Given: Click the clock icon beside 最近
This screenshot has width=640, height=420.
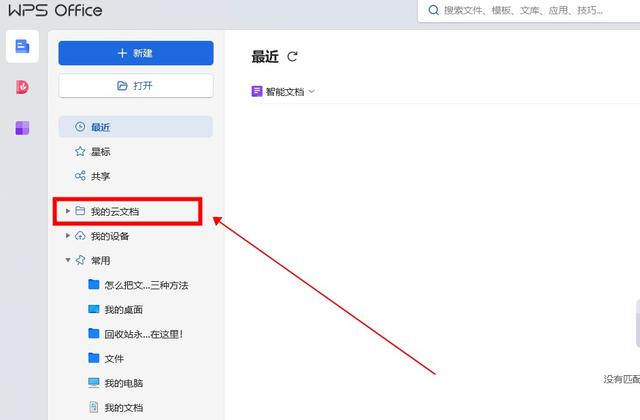Looking at the screenshot, I should click(80, 127).
